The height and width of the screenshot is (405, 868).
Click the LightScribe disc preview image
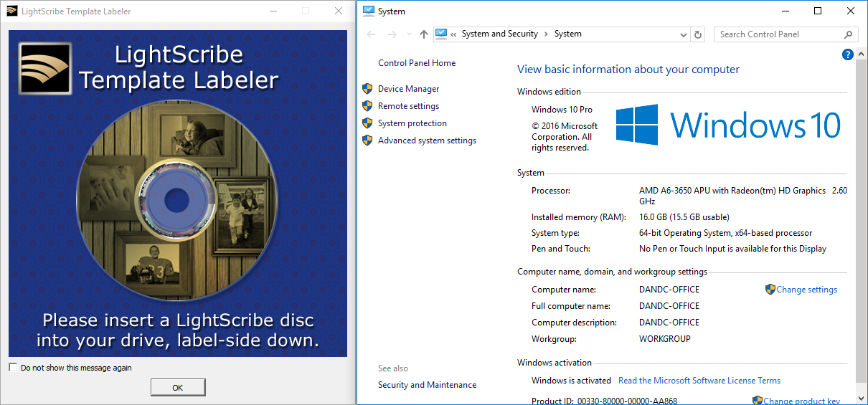(176, 199)
